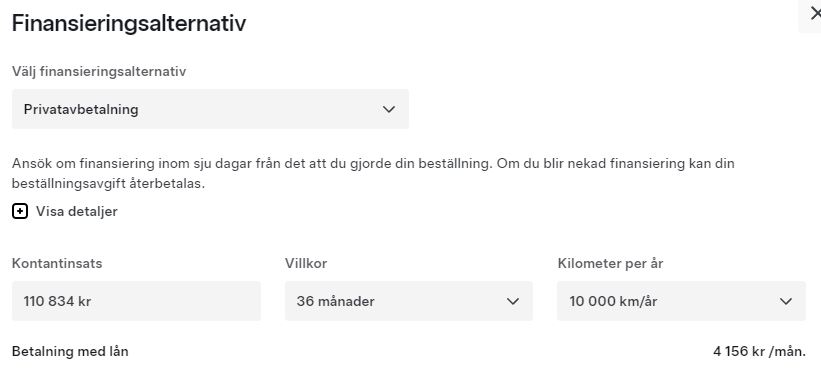Image resolution: width=821 pixels, height=373 pixels.
Task: Click the chevron arrow in the Villkor selector
Action: tap(513, 301)
